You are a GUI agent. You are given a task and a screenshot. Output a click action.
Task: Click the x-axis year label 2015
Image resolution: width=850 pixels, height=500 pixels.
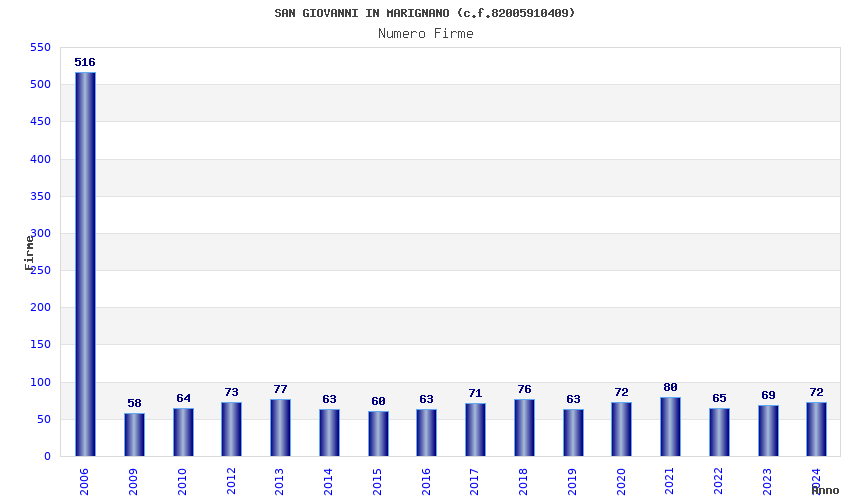click(377, 482)
